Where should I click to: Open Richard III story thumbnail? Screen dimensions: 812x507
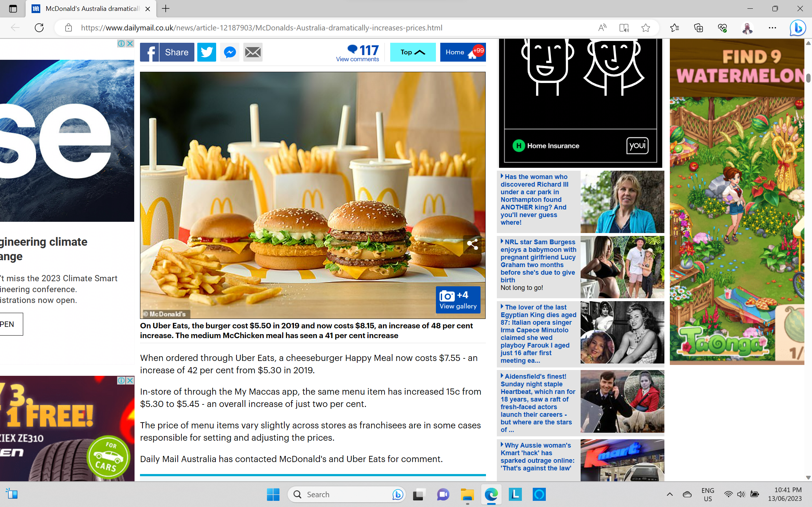(x=622, y=202)
